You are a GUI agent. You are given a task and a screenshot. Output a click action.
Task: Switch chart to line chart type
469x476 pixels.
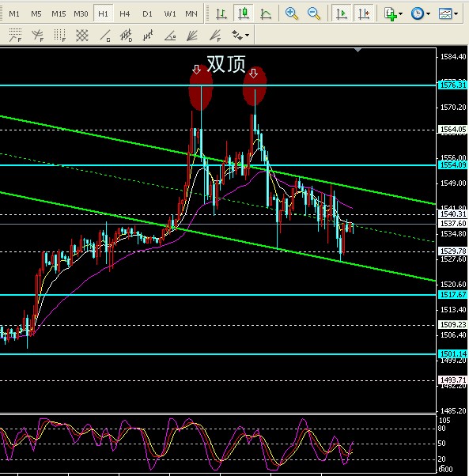coord(266,13)
